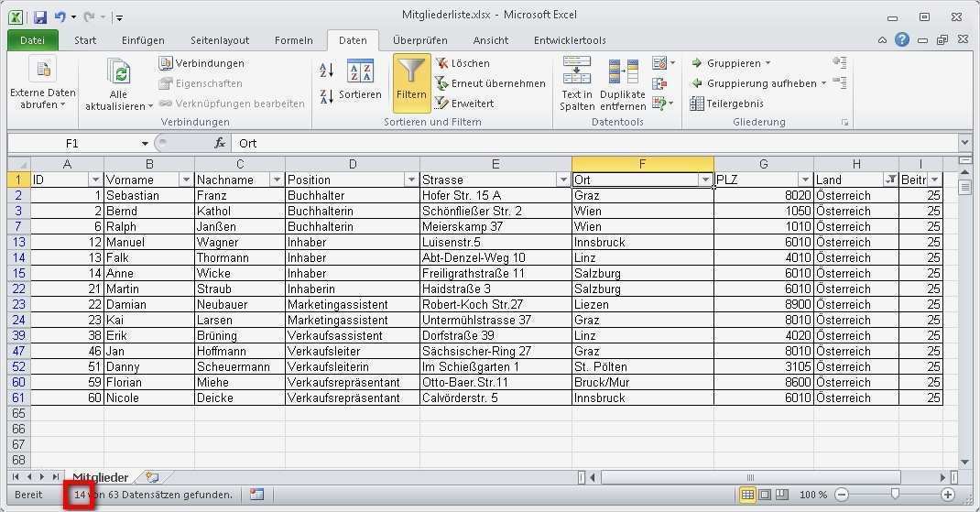Switch to the Überprüfen tab
Screen dimensions: 980x512
pos(420,40)
